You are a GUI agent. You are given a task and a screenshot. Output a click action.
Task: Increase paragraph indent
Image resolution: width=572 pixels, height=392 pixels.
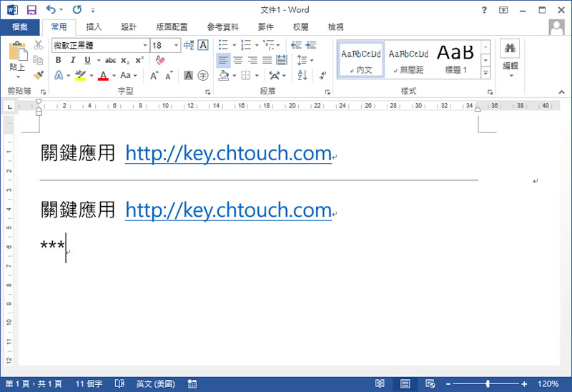tap(311, 45)
